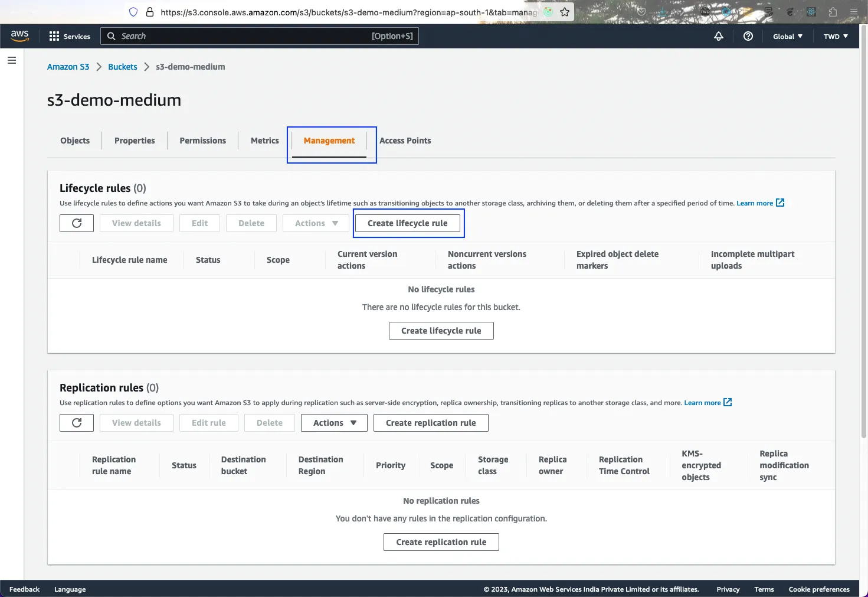Click Create replication rule under No replication rules
This screenshot has height=597, width=868.
point(441,542)
